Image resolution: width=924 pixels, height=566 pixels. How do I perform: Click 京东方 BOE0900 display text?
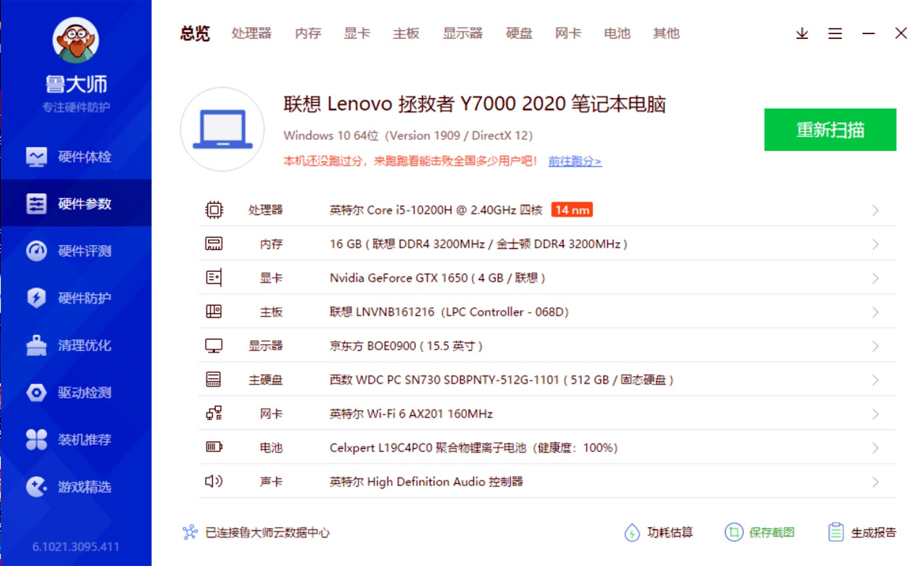[x=406, y=346]
